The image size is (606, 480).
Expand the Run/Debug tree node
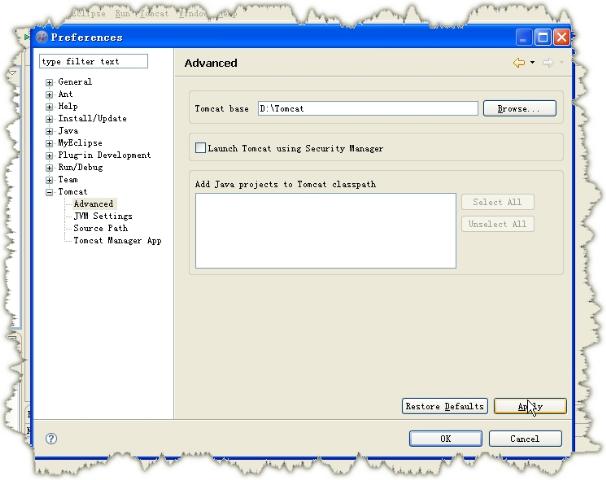point(49,168)
